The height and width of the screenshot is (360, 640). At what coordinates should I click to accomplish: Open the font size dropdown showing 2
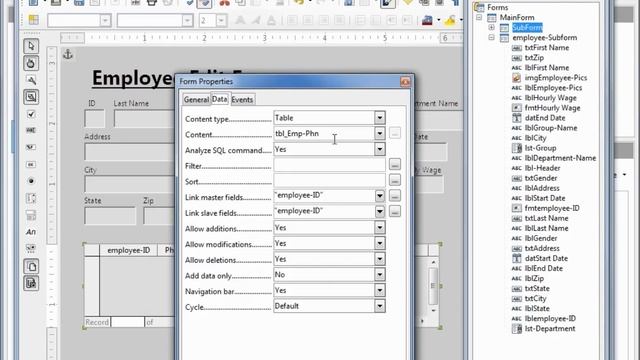(221, 20)
